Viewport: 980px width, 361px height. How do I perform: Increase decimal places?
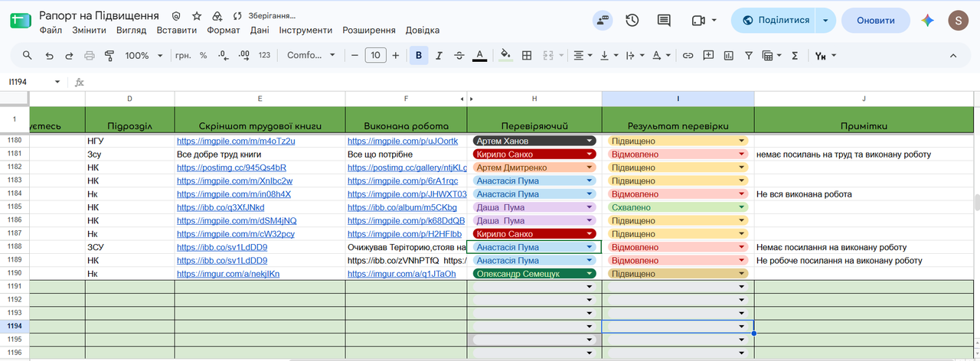pos(244,55)
